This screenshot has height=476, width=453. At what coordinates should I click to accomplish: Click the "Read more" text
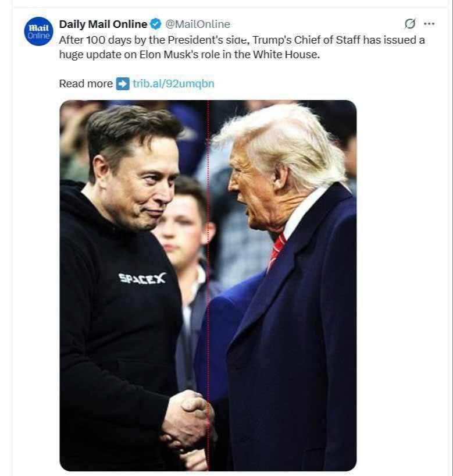coord(85,83)
